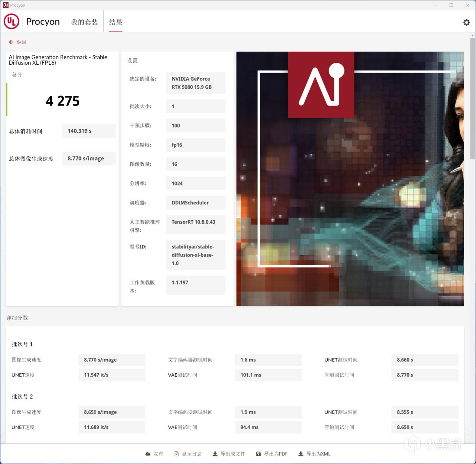Viewport: 476px width, 464px height.
Task: Click 导出为PDF in the bottom bar
Action: (x=276, y=454)
